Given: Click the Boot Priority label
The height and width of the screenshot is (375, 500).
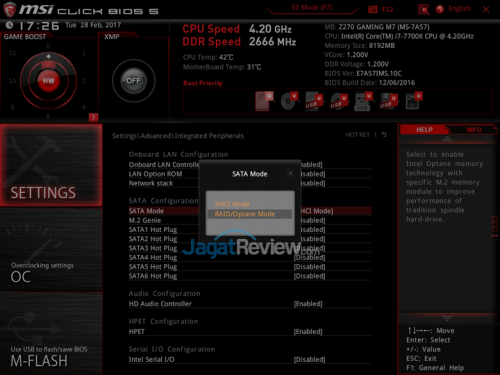Looking at the screenshot, I should (203, 83).
